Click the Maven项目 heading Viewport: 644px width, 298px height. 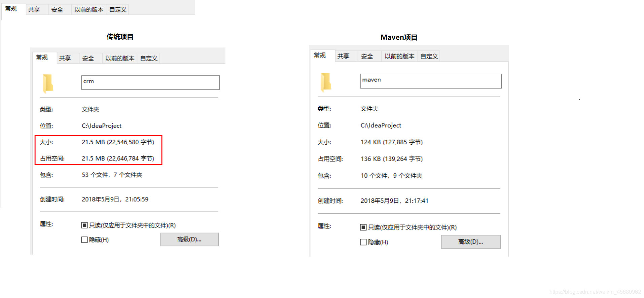(x=399, y=37)
